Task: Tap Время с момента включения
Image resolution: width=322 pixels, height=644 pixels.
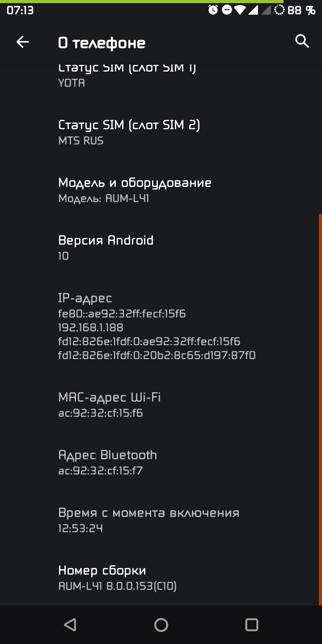Action: pyautogui.click(x=148, y=520)
